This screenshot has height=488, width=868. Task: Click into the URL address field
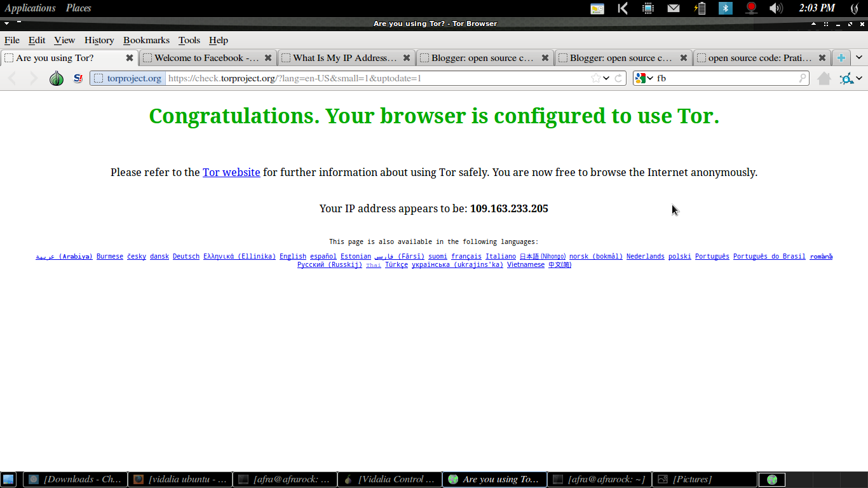pos(378,78)
